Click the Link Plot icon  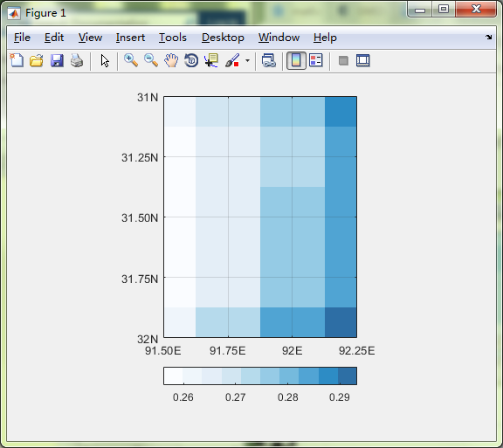coord(268,60)
